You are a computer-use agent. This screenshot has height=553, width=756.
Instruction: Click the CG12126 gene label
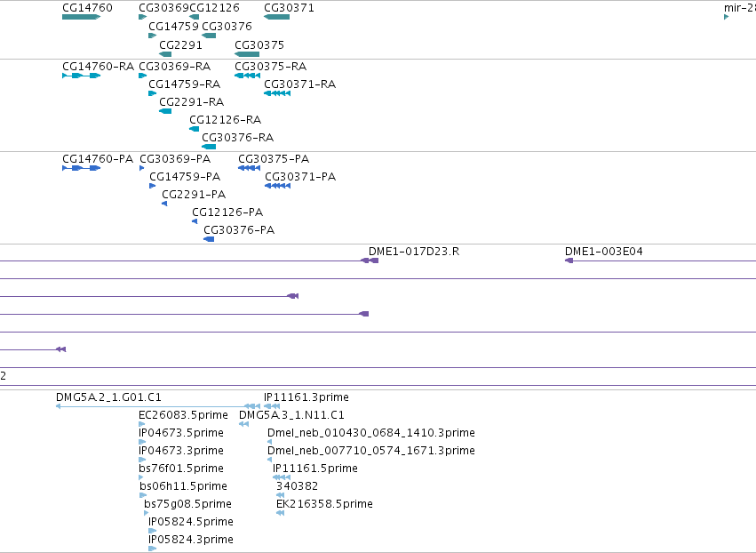point(215,8)
